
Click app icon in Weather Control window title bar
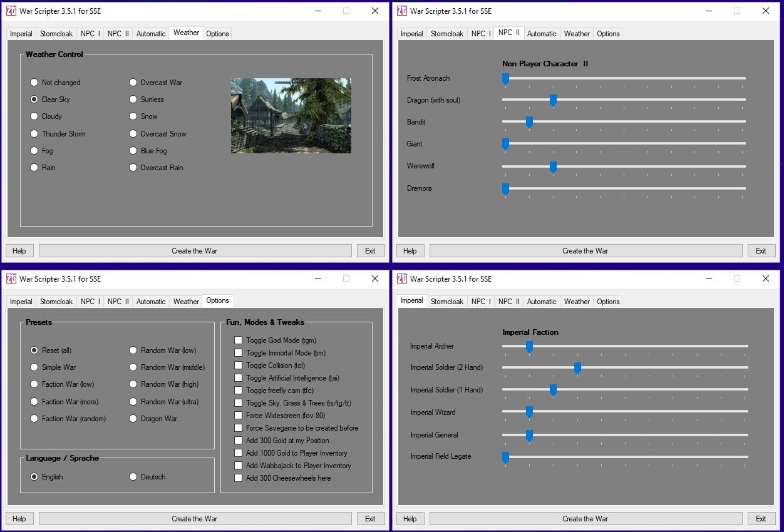[x=11, y=11]
